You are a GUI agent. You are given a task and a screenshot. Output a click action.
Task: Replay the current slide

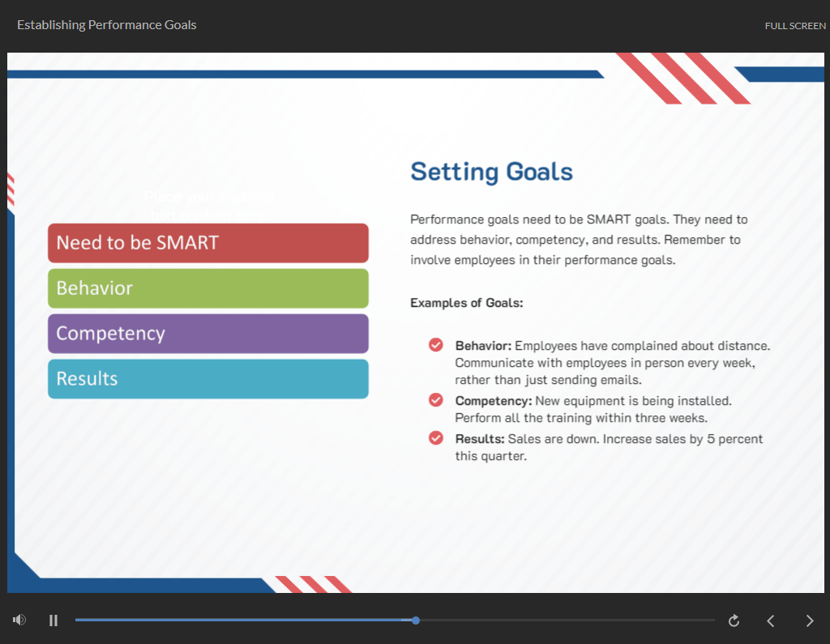click(734, 621)
